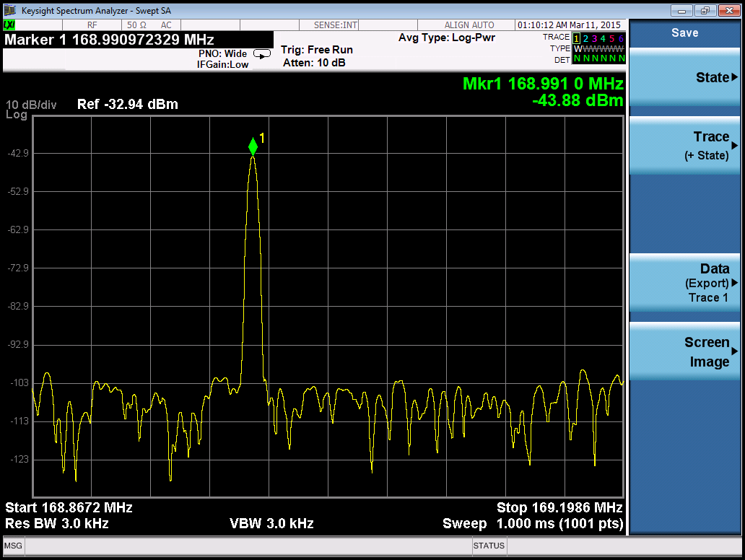Click the -103 dB axis label
The height and width of the screenshot is (560, 745).
coord(19,382)
